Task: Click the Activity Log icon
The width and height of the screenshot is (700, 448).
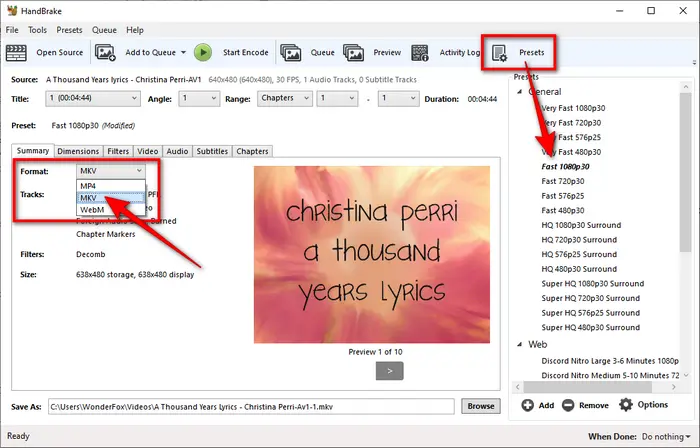Action: (420, 53)
